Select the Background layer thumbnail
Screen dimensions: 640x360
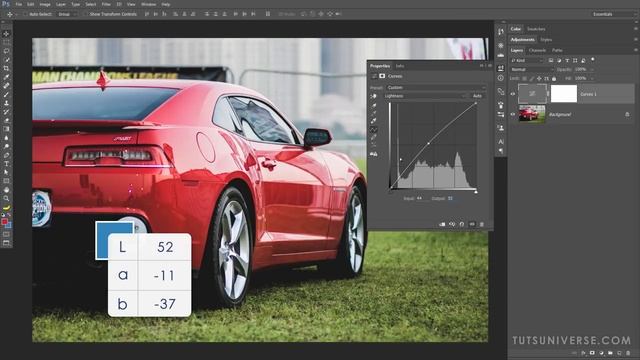532,114
